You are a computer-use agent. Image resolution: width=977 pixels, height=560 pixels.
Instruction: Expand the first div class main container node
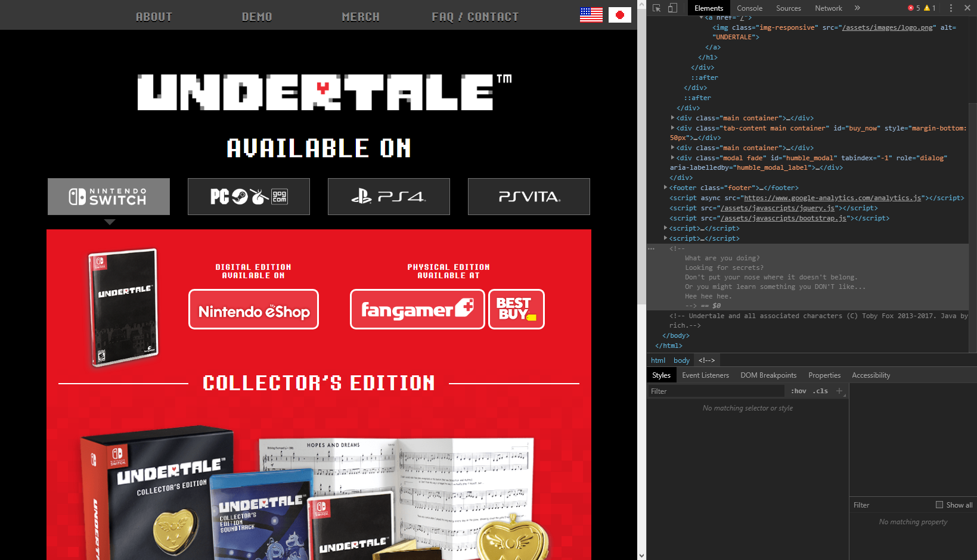672,118
